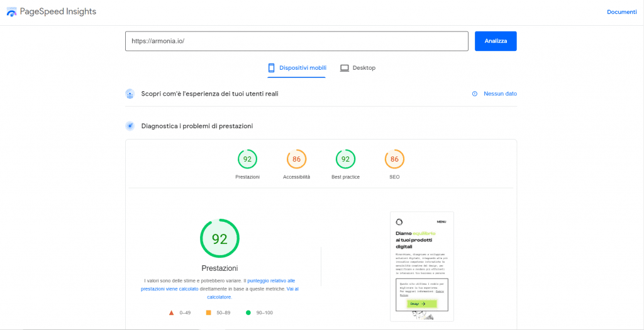
Task: Click the mobile phone device icon
Action: click(x=272, y=68)
